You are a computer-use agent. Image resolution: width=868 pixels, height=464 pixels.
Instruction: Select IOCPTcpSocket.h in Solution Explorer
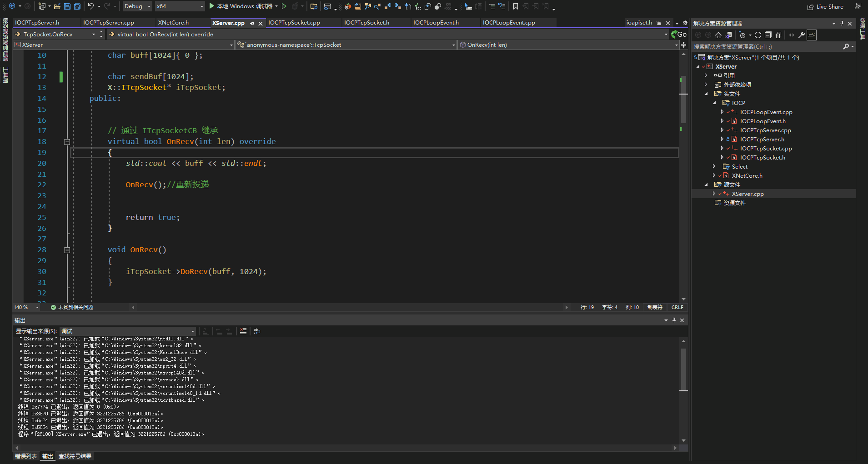[763, 158]
